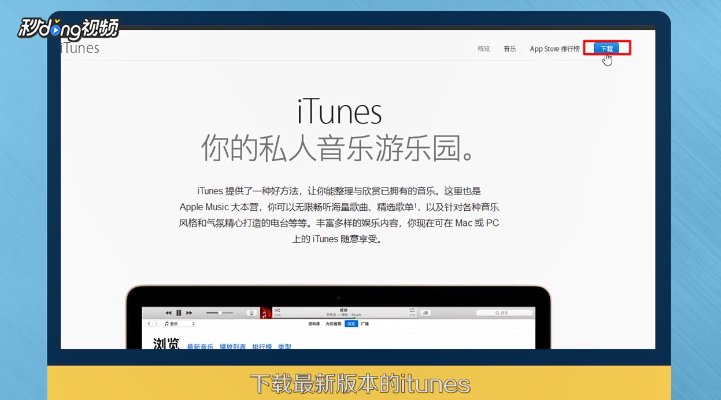The width and height of the screenshot is (721, 400).
Task: Click the blue 下载 download button
Action: (x=606, y=48)
